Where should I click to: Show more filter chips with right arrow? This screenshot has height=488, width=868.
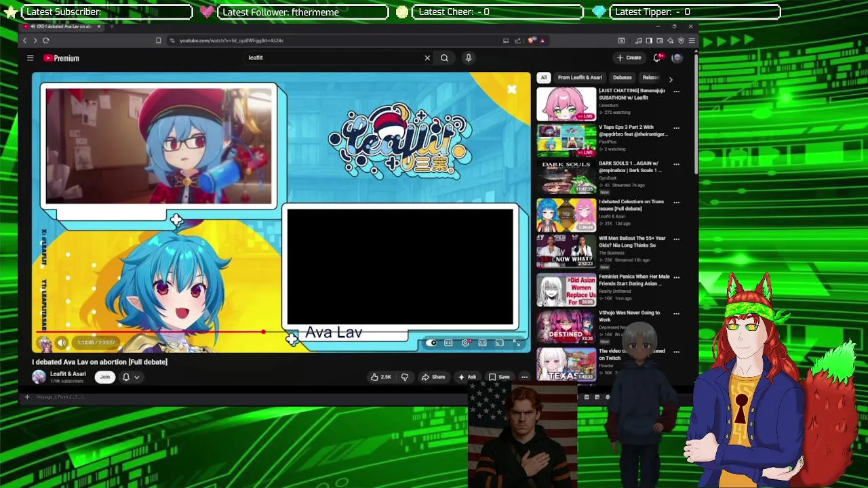pyautogui.click(x=671, y=79)
